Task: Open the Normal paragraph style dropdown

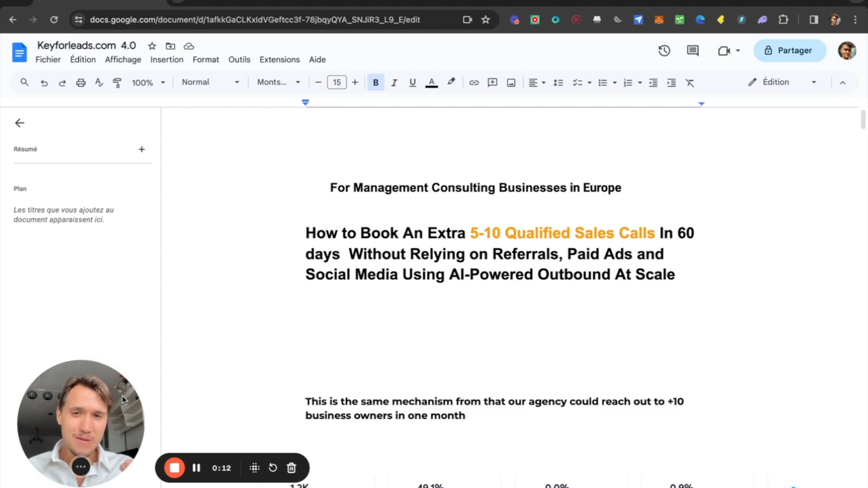Action: pyautogui.click(x=210, y=82)
